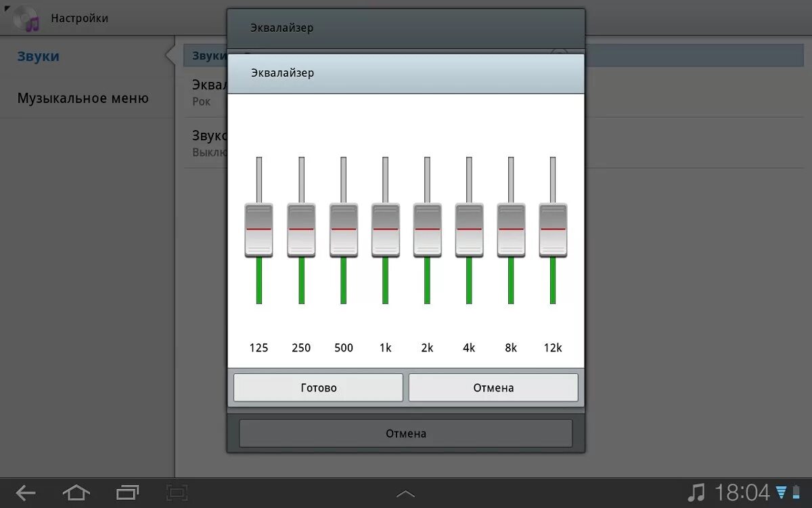This screenshot has width=812, height=508.
Task: Adjust the 12k equalizer slider
Action: (x=553, y=230)
